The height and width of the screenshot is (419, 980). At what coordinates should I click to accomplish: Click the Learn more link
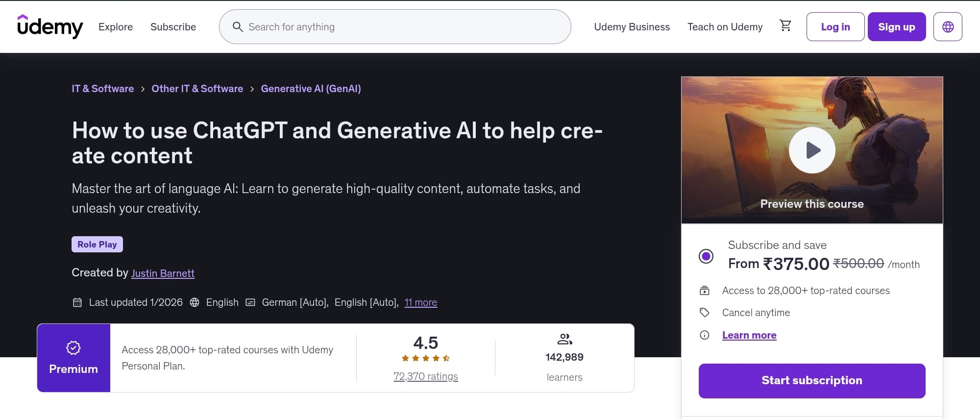749,335
